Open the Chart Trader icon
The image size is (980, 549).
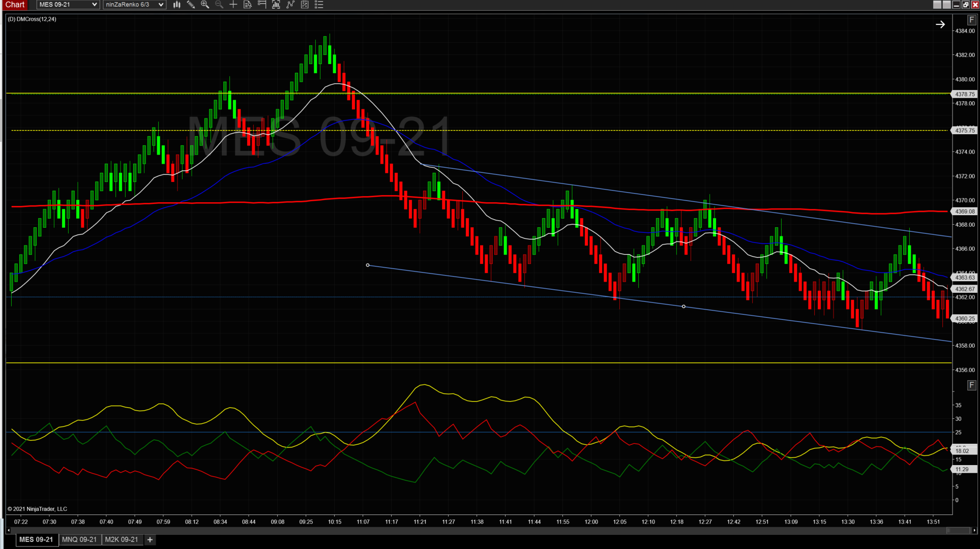[x=262, y=5]
